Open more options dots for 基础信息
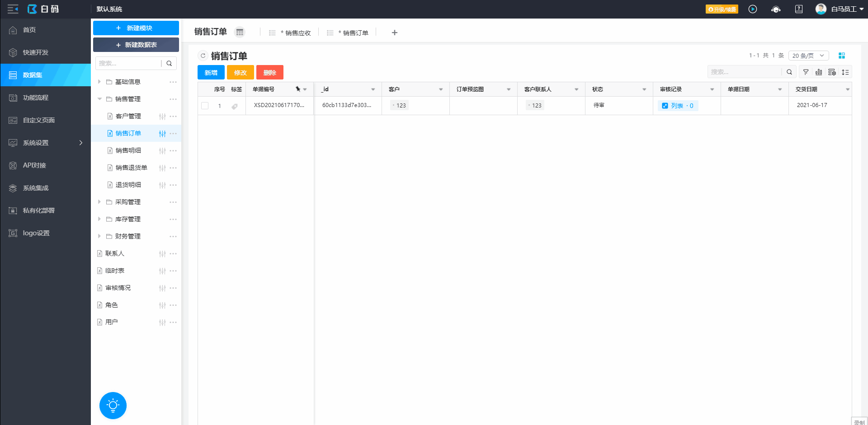 [173, 82]
